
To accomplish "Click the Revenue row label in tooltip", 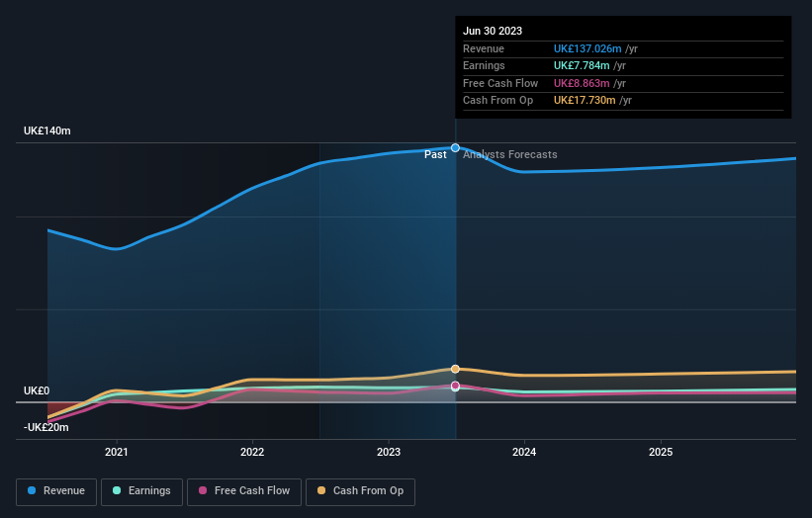I will pyautogui.click(x=484, y=48).
